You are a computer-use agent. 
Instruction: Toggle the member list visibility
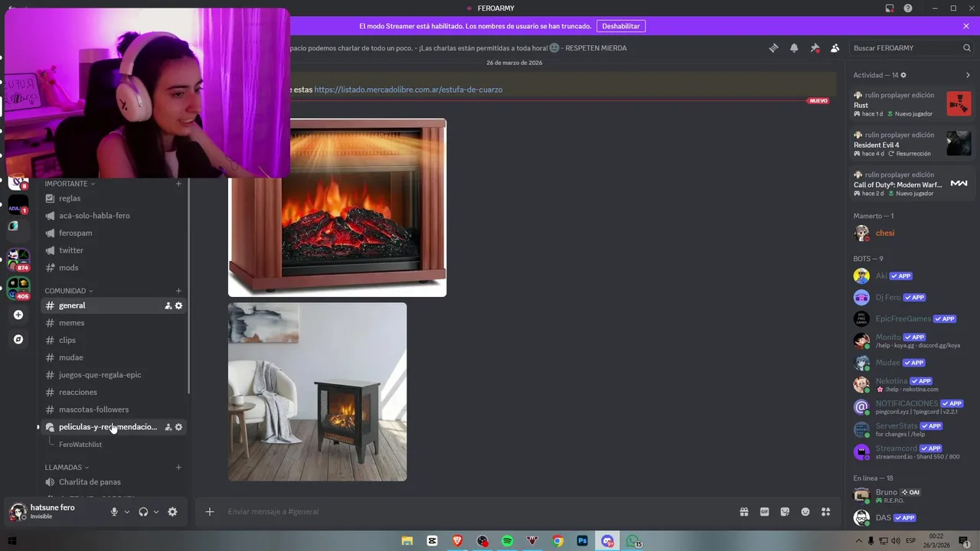(x=835, y=47)
